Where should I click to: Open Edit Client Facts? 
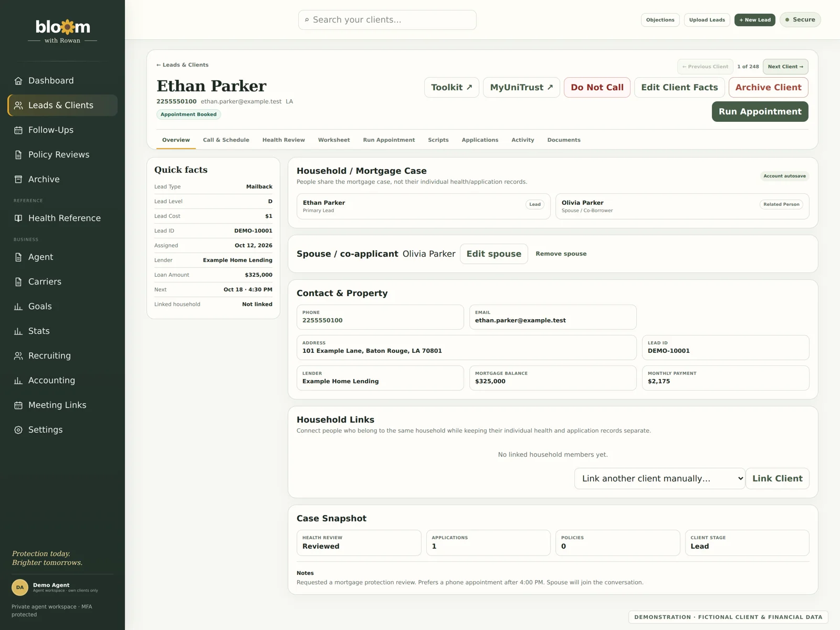click(679, 88)
